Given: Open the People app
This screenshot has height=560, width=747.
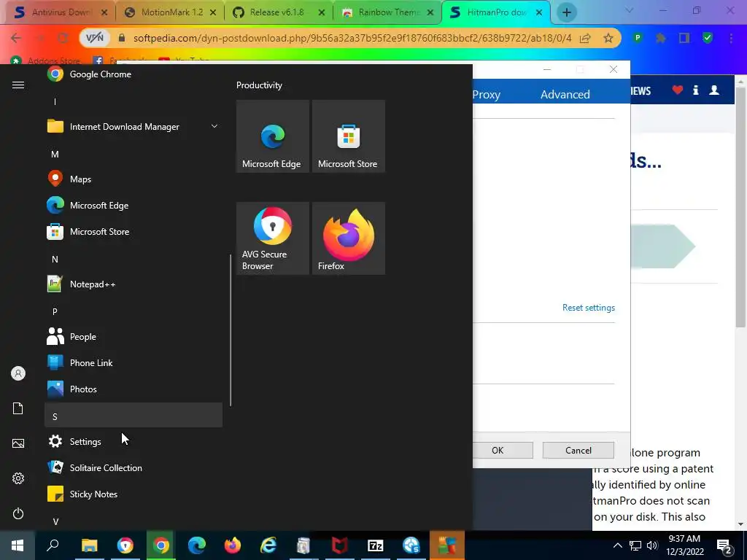Looking at the screenshot, I should pos(133,337).
